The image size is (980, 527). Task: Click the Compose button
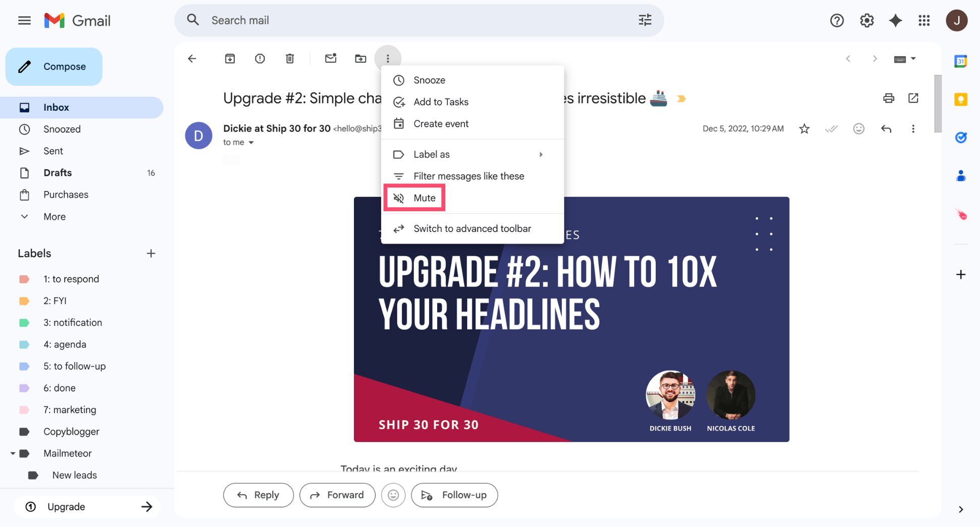54,66
